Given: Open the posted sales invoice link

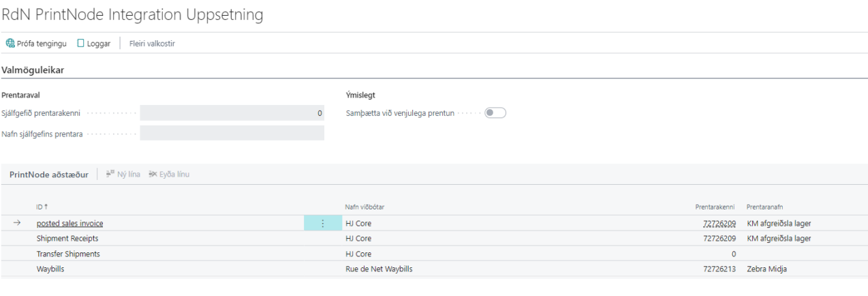Looking at the screenshot, I should (69, 224).
